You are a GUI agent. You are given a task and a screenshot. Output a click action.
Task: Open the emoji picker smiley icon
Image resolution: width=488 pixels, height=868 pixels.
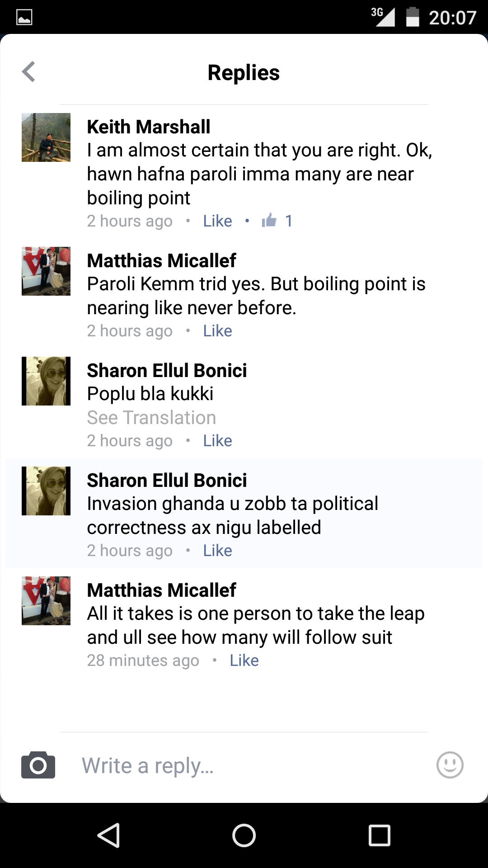coord(450,765)
